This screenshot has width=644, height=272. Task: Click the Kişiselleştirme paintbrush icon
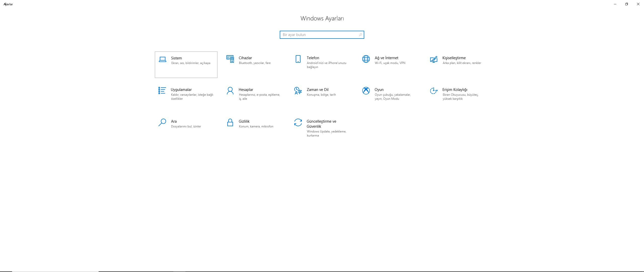click(434, 59)
